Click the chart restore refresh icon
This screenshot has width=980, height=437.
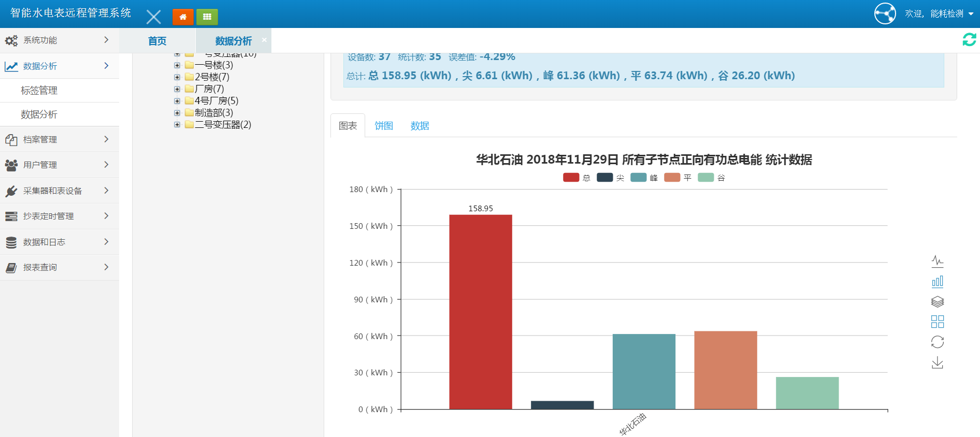(937, 342)
